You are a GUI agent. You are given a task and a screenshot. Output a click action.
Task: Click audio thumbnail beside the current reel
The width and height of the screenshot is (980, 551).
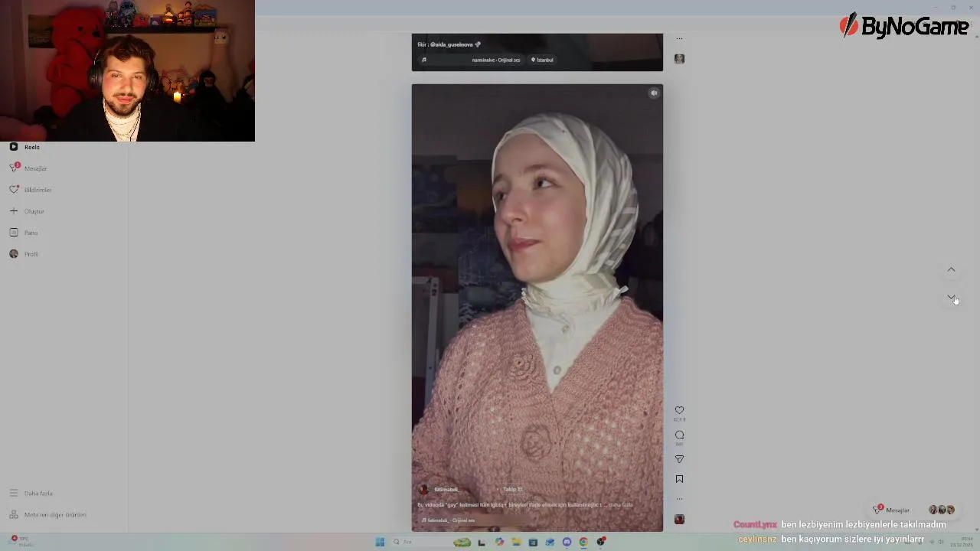click(x=679, y=520)
